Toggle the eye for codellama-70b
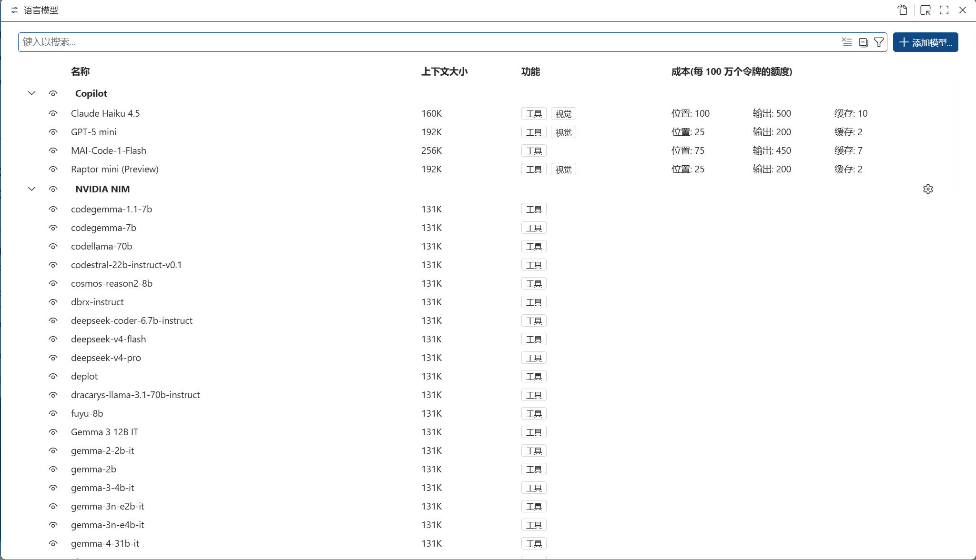 click(x=53, y=246)
